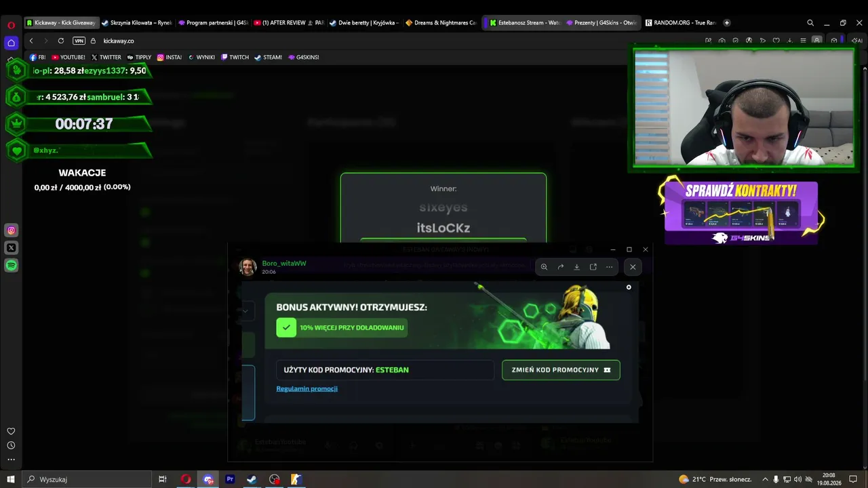Open downloads arrow icon in toolbar
Image resolution: width=868 pixels, height=488 pixels.
click(789, 41)
